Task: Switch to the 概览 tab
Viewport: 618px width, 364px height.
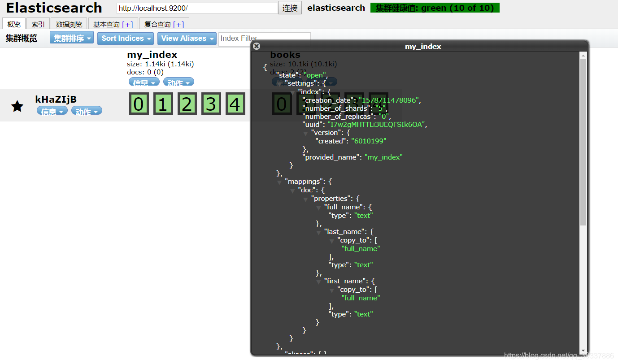Action: tap(14, 24)
